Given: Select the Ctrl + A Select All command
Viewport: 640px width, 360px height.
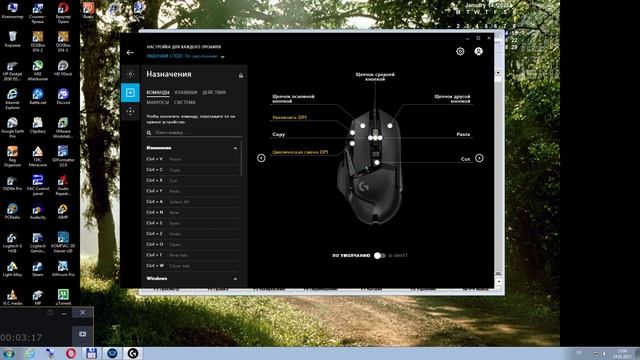Looking at the screenshot, I should pos(192,202).
